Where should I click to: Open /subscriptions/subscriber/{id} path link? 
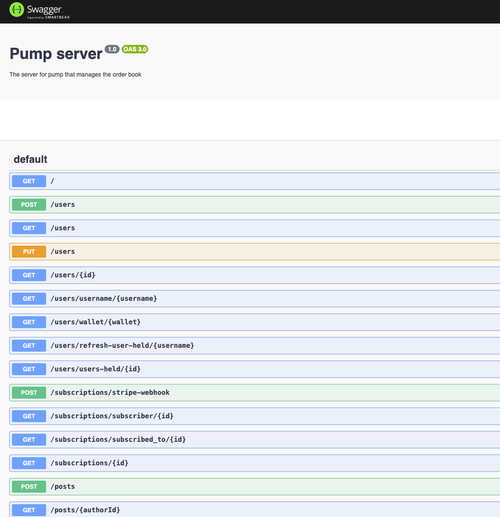pos(112,416)
